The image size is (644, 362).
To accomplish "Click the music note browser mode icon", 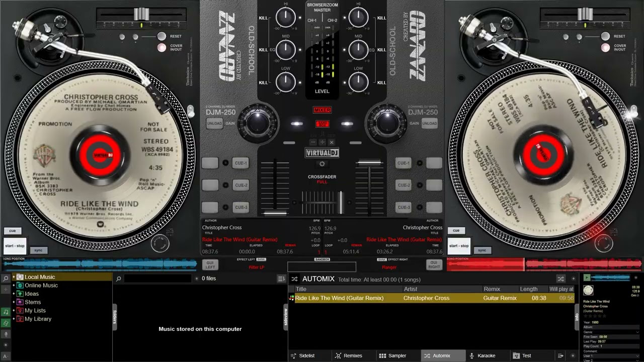I will [6, 312].
